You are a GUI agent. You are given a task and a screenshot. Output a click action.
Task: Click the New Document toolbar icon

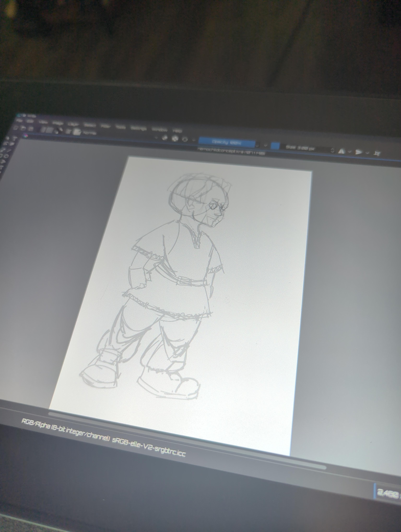pyautogui.click(x=16, y=128)
